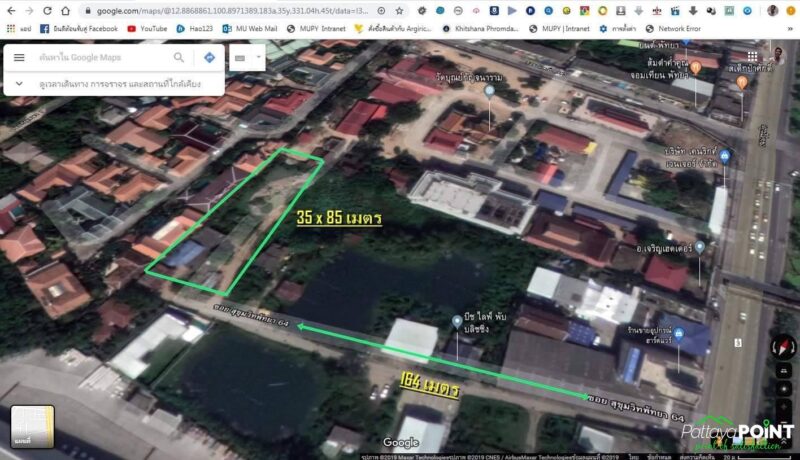
Task: Click the orange restaurant pin on the map
Action: pyautogui.click(x=696, y=67)
